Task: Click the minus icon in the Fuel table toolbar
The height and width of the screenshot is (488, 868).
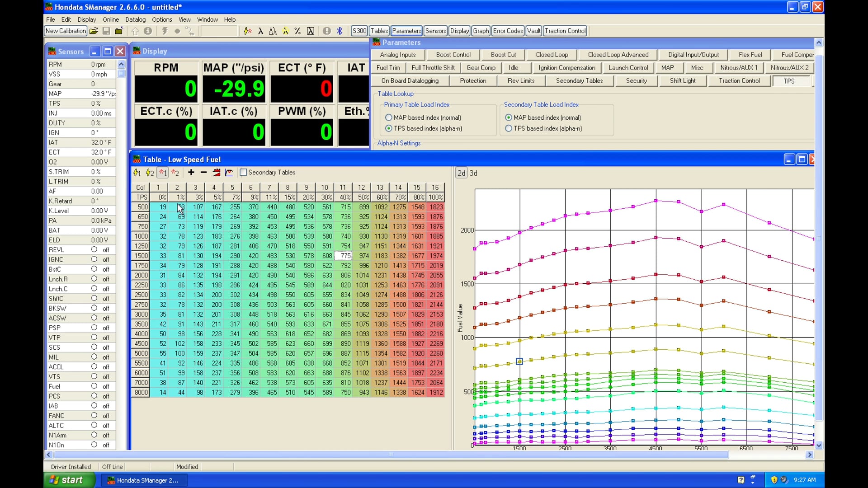Action: 203,172
